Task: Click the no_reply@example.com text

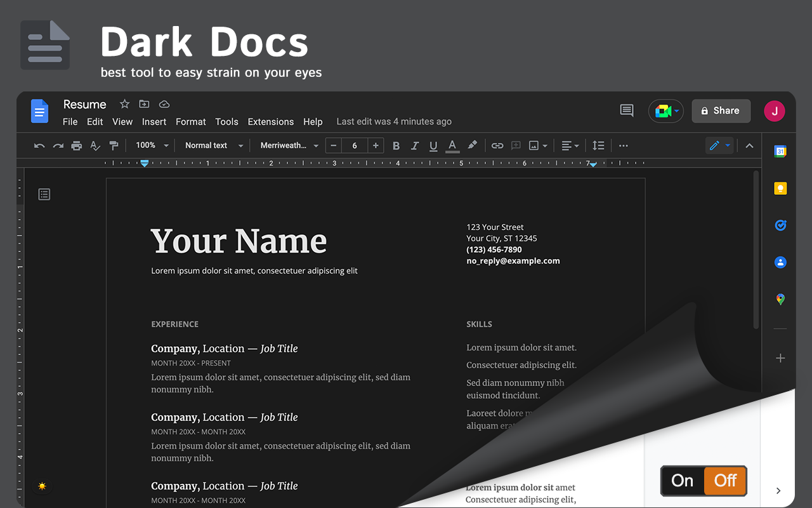Action: click(513, 261)
